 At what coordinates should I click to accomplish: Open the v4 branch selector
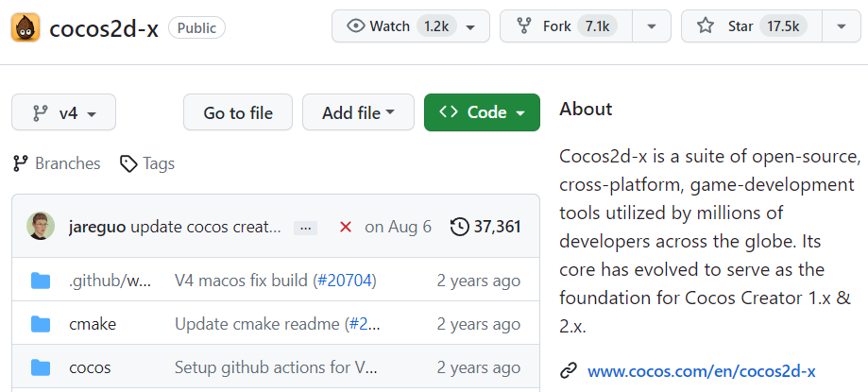point(63,112)
